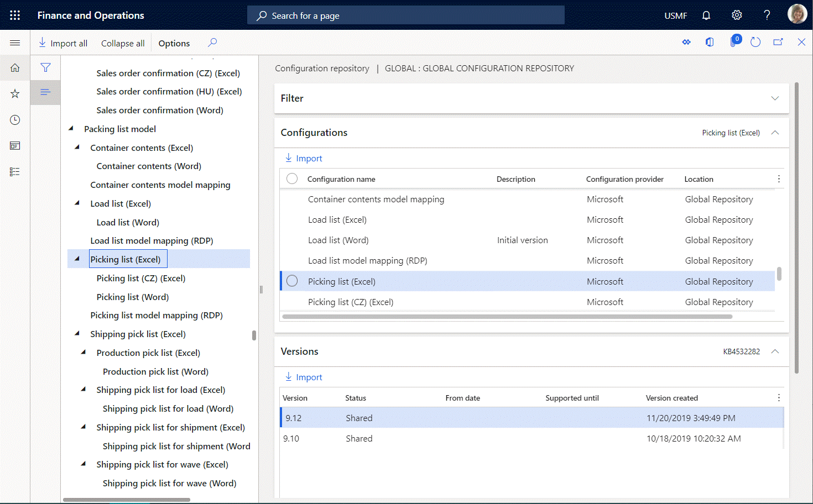Select Container contents model mapping grid row
The height and width of the screenshot is (504, 813).
point(527,199)
